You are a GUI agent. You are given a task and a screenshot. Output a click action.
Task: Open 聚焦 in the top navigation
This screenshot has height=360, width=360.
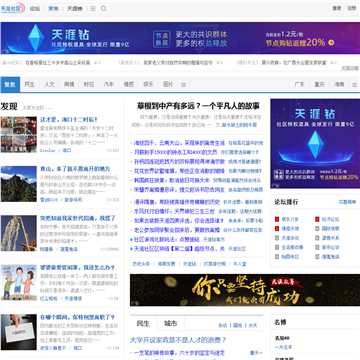(x=53, y=9)
